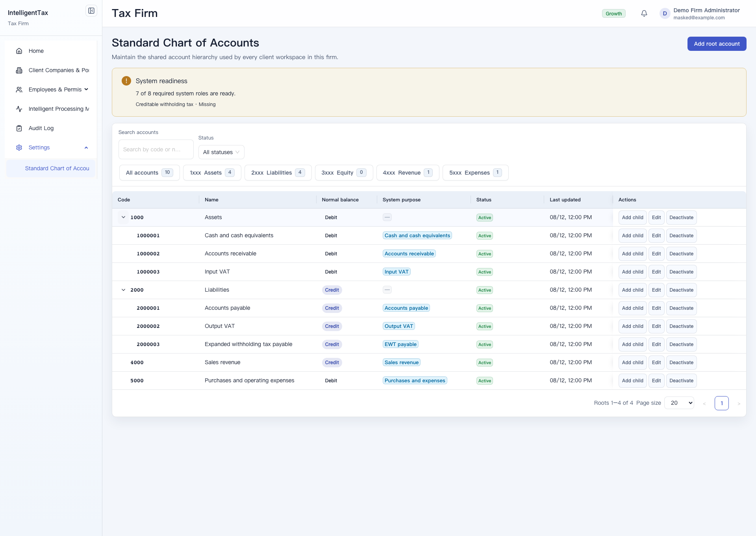Select the 3xxx Equity tab
Image resolution: width=756 pixels, height=536 pixels.
coord(344,173)
